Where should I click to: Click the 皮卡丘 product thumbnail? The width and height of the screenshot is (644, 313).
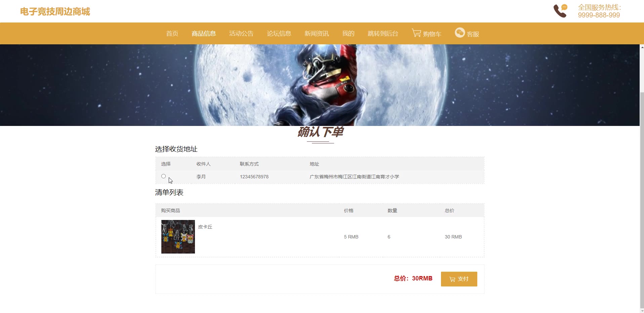pyautogui.click(x=178, y=237)
